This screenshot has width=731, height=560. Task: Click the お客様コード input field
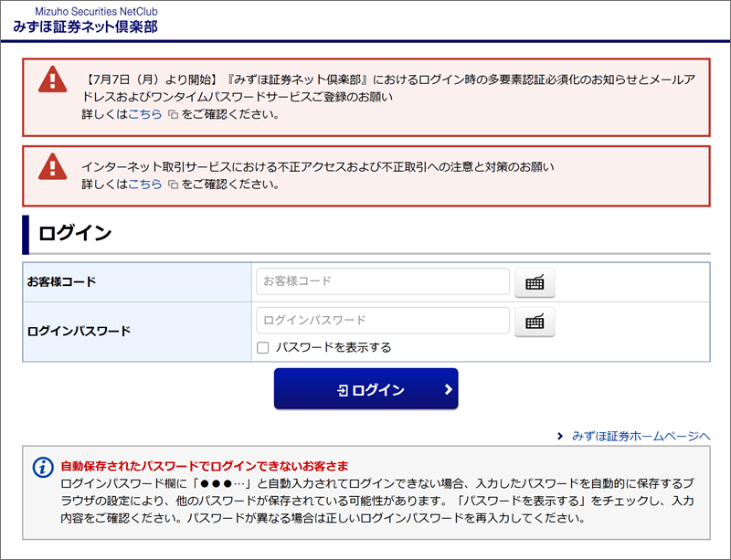[x=383, y=281]
